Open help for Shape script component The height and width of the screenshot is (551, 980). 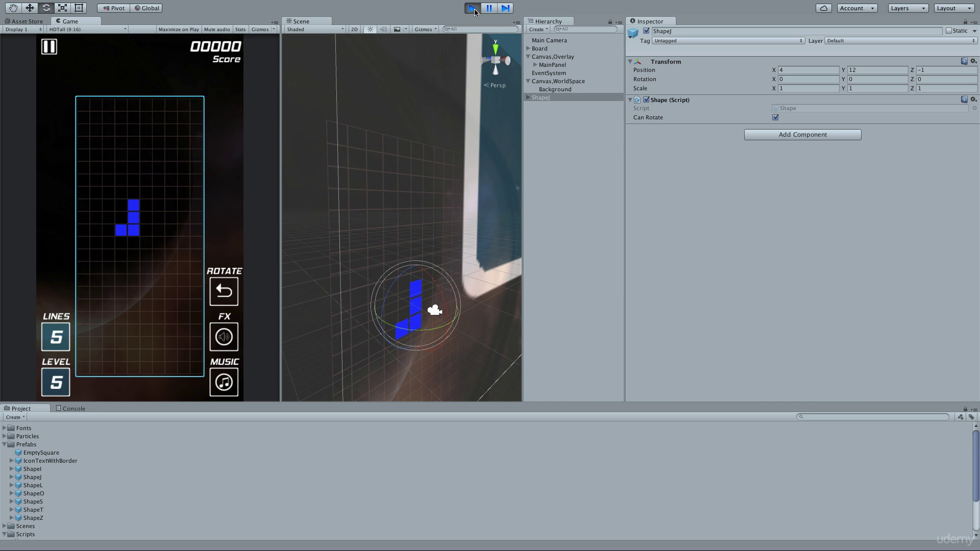tap(964, 99)
